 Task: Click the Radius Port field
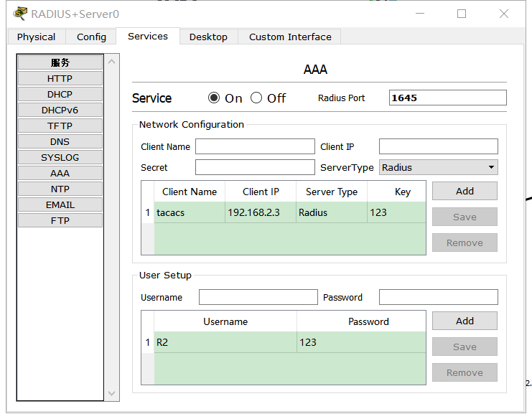coord(447,98)
